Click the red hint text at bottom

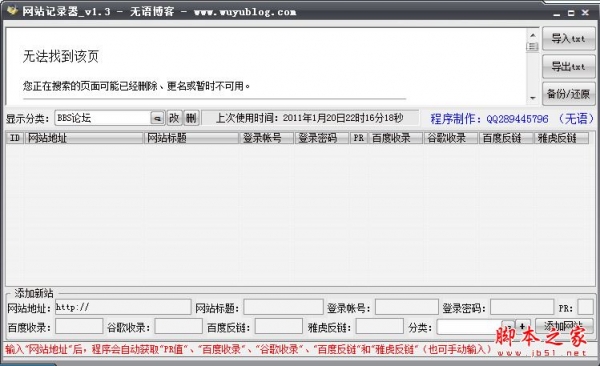coord(248,349)
